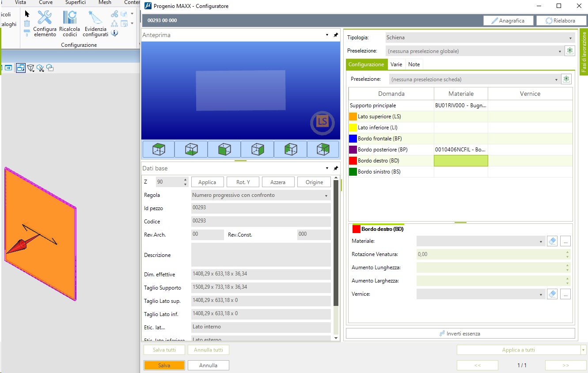Click the highlighted overlapping windows icon in view toolbar

(x=21, y=68)
